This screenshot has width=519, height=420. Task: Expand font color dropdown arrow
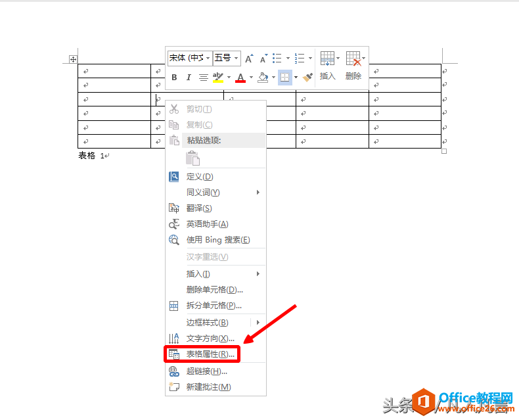[x=251, y=78]
